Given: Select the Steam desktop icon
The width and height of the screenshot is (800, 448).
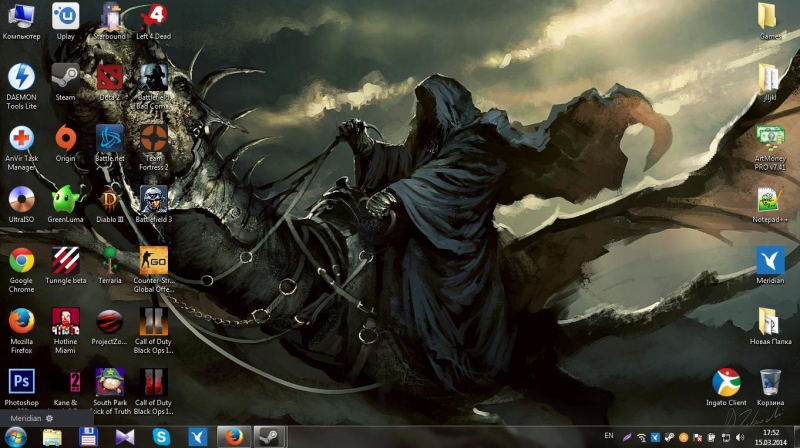Looking at the screenshot, I should tap(65, 82).
